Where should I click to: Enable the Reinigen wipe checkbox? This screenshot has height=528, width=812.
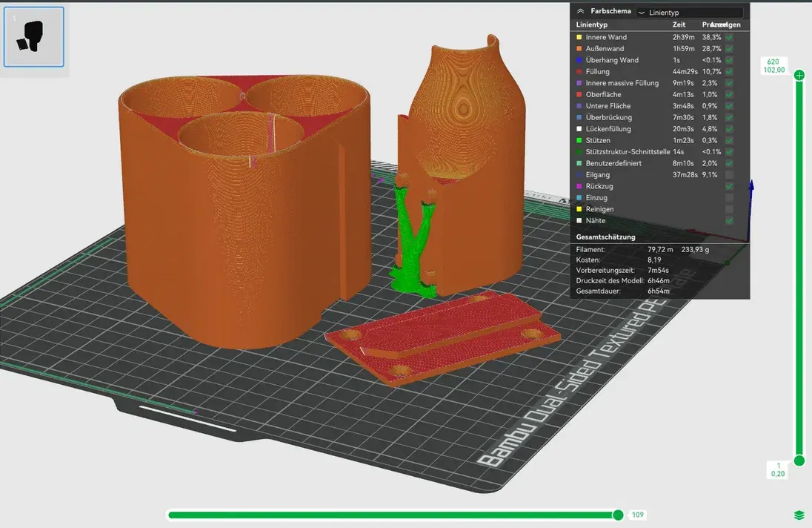point(729,209)
